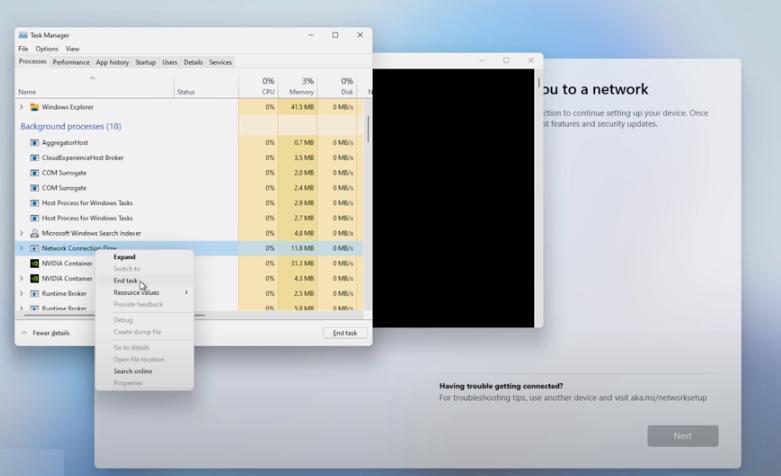
Task: Click the Microsoft Windows Search Indexer icon
Action: [x=34, y=233]
